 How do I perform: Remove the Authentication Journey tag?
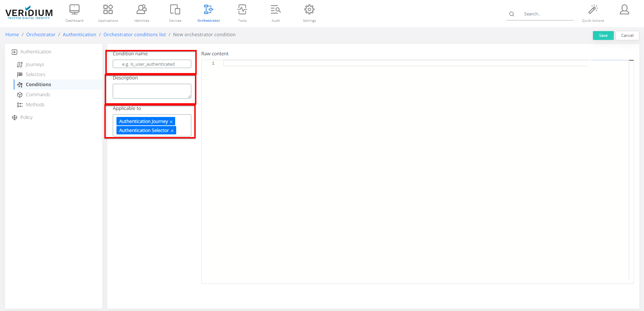point(171,122)
